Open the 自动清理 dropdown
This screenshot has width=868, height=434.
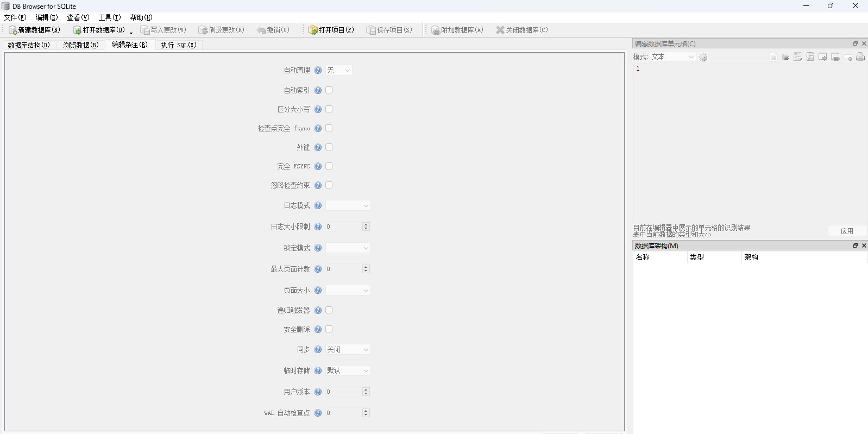click(338, 70)
